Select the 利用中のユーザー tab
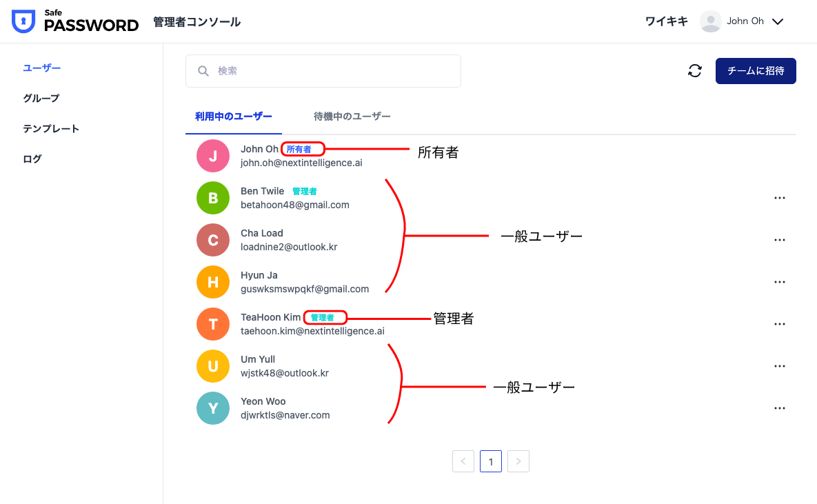The height and width of the screenshot is (504, 817). [233, 117]
